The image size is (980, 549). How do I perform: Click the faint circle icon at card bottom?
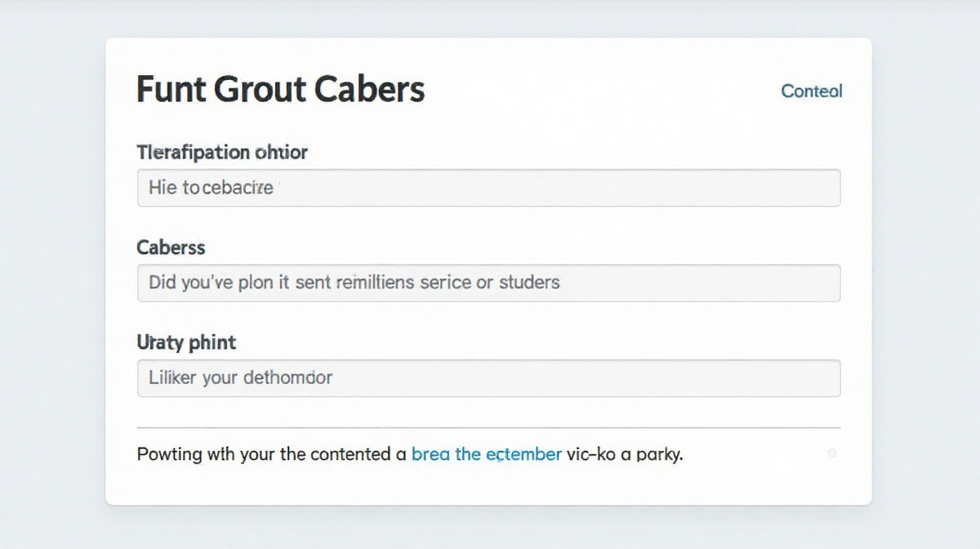click(x=832, y=453)
